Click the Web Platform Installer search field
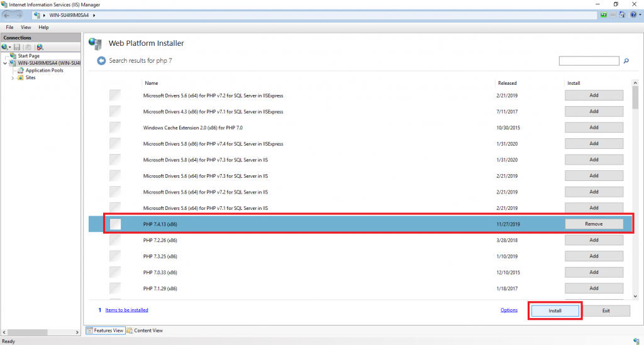The height and width of the screenshot is (345, 644). (x=589, y=61)
